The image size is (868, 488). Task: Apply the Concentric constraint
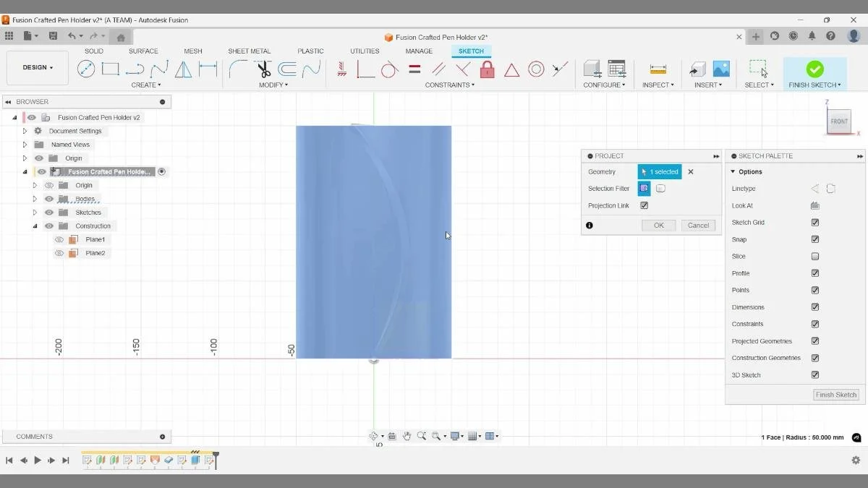tap(537, 69)
